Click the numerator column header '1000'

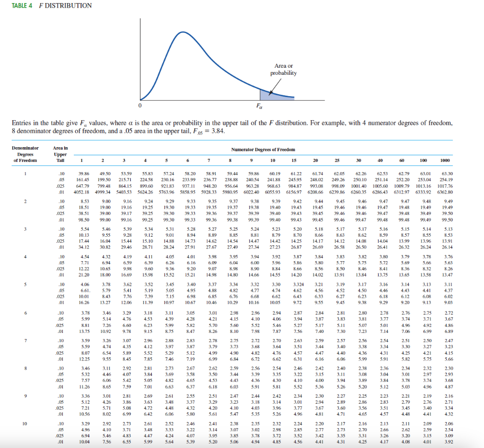(x=445, y=160)
